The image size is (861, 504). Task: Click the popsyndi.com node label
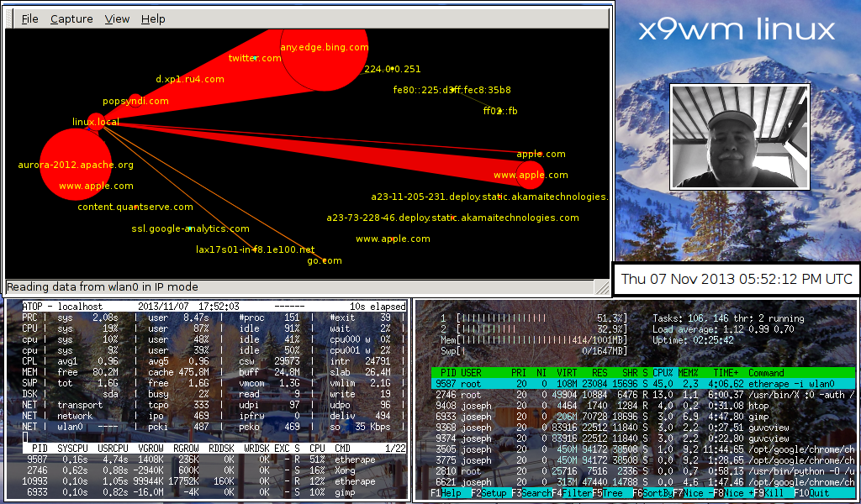click(x=135, y=102)
